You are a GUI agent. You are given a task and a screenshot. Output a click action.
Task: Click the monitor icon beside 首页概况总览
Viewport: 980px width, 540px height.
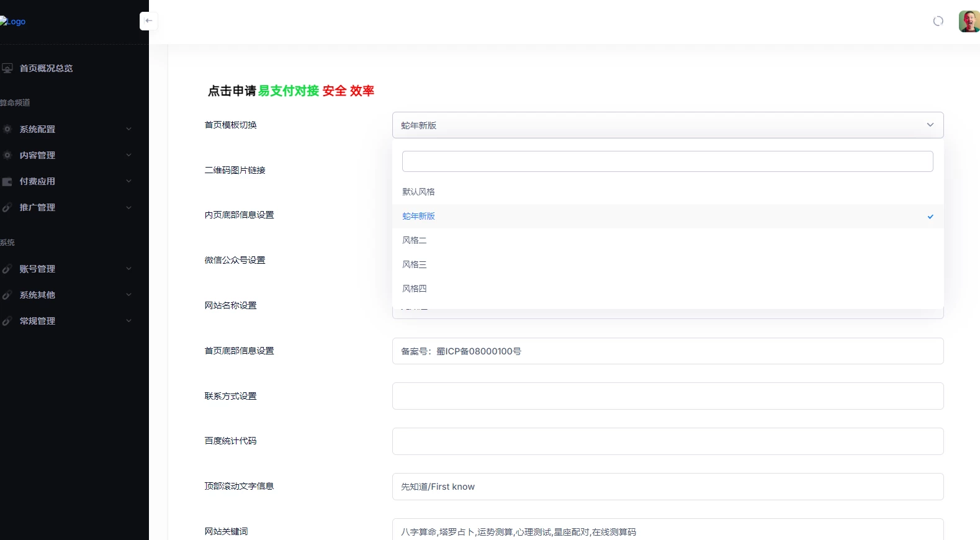coord(7,68)
